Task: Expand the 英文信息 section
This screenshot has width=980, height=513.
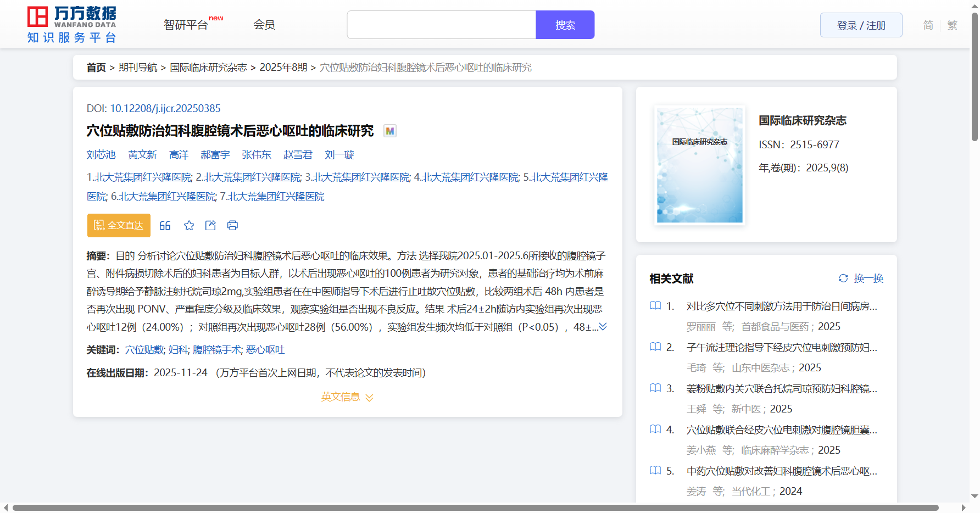Action: 347,397
